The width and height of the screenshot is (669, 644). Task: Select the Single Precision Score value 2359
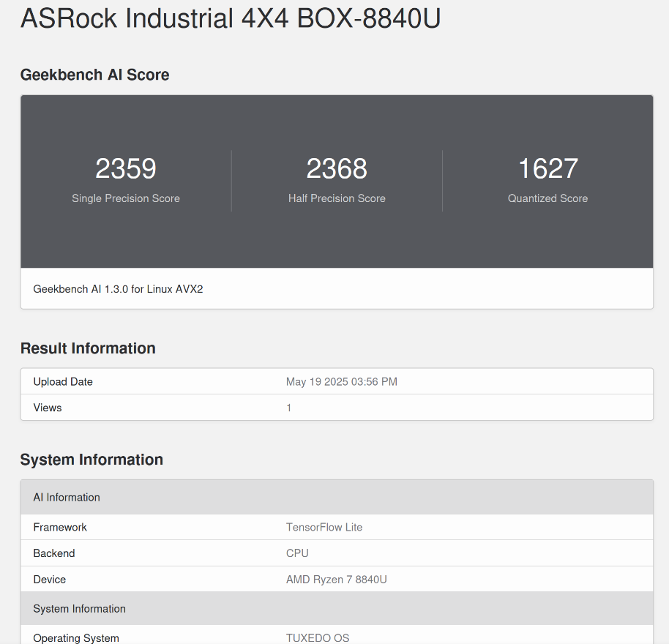pyautogui.click(x=126, y=168)
